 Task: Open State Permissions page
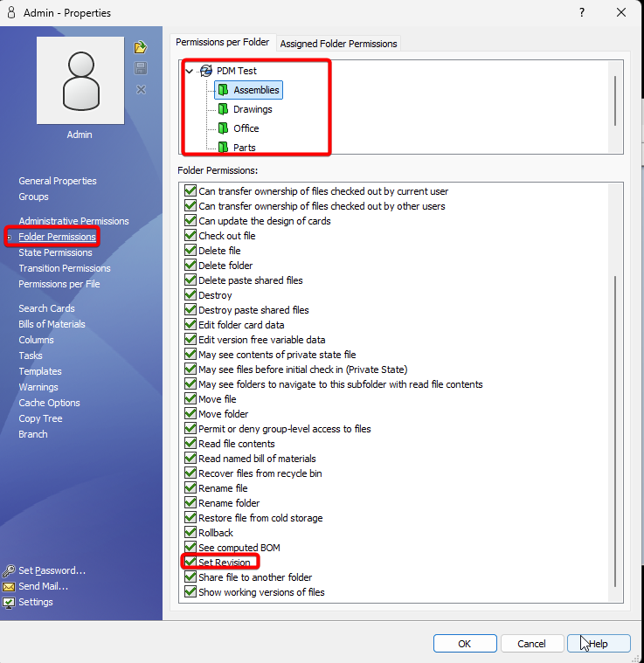tap(55, 252)
